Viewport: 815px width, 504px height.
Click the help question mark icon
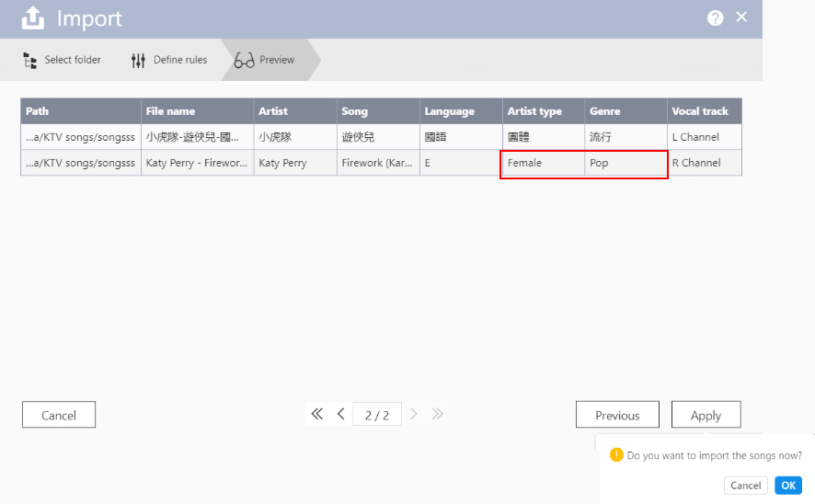(x=715, y=18)
